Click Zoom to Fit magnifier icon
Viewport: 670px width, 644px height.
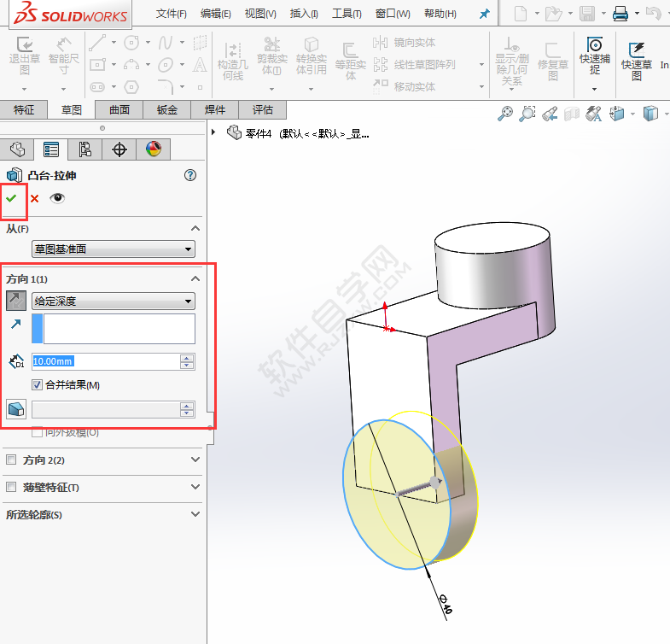[505, 114]
